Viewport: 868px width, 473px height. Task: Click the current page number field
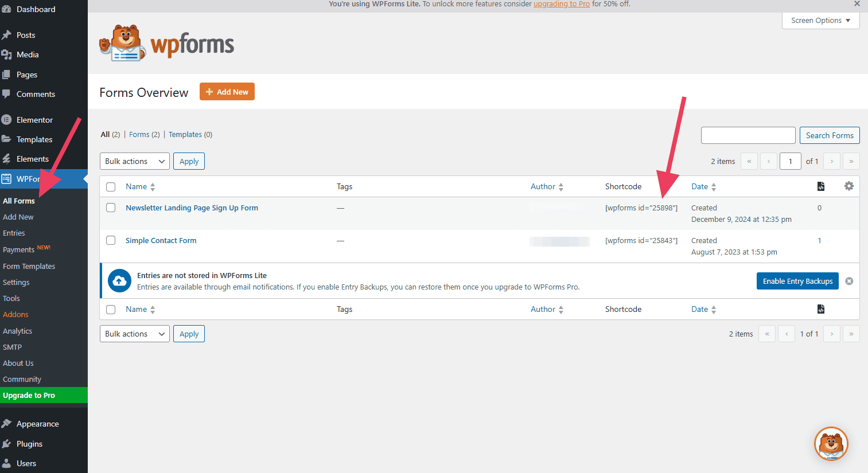(791, 161)
